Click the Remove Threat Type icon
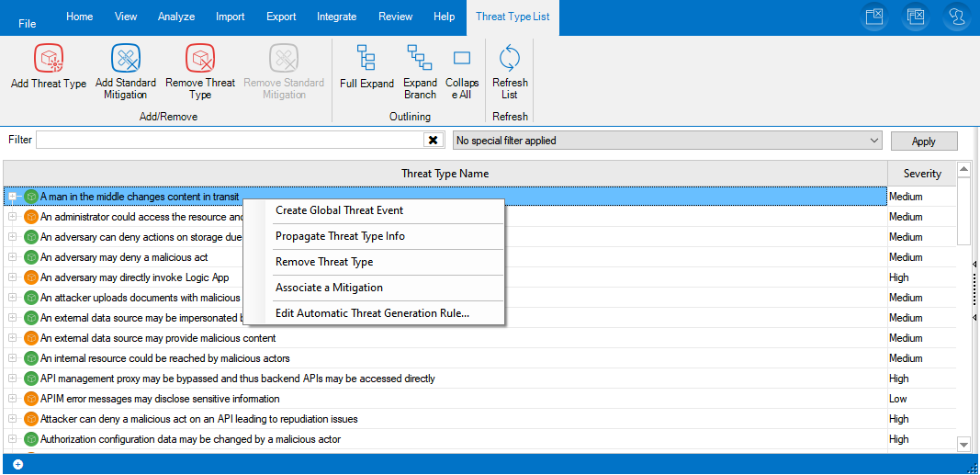Image resolution: width=980 pixels, height=475 pixels. click(x=200, y=60)
